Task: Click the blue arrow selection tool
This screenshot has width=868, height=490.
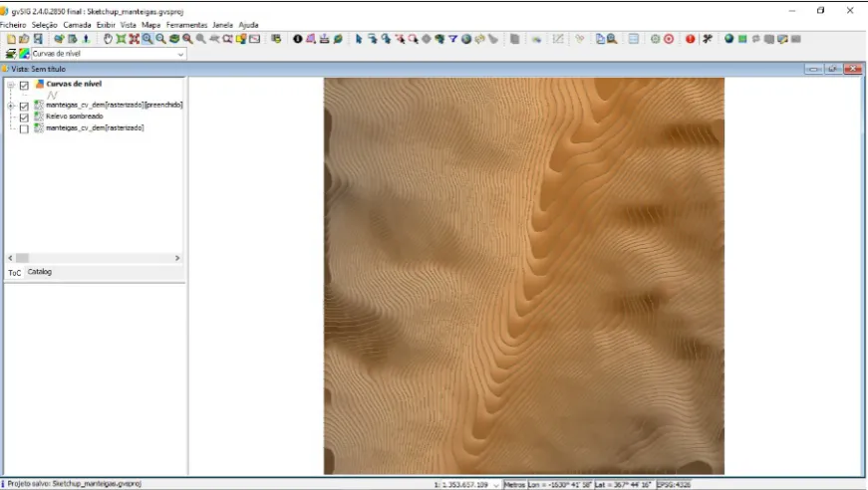Action: [359, 39]
